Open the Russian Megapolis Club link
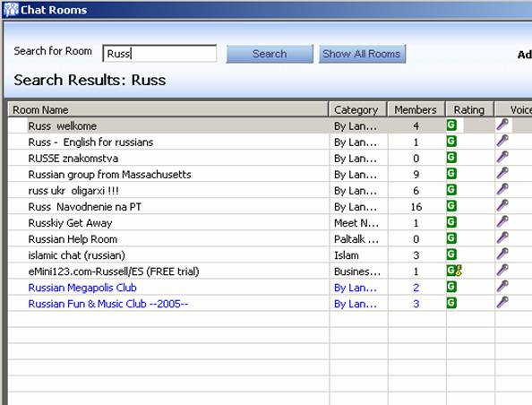 point(82,288)
